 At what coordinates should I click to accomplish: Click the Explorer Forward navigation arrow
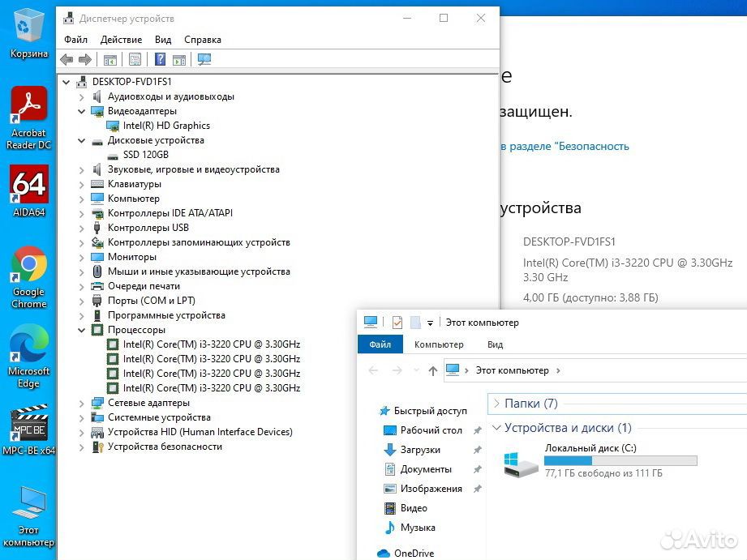click(397, 370)
